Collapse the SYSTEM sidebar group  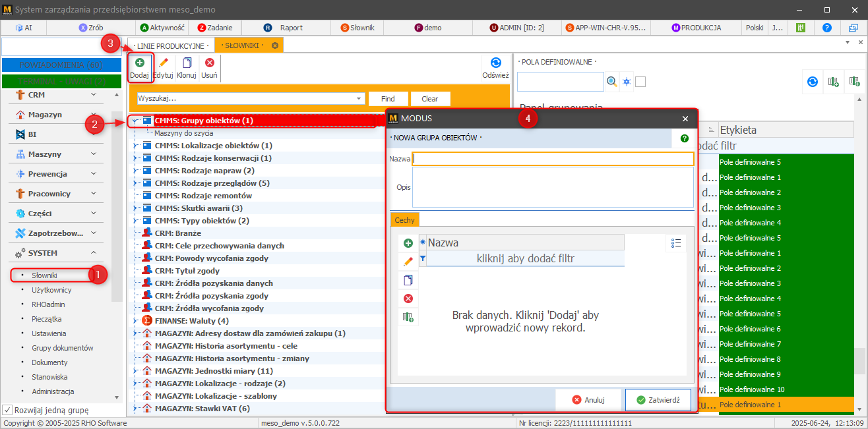[x=94, y=253]
